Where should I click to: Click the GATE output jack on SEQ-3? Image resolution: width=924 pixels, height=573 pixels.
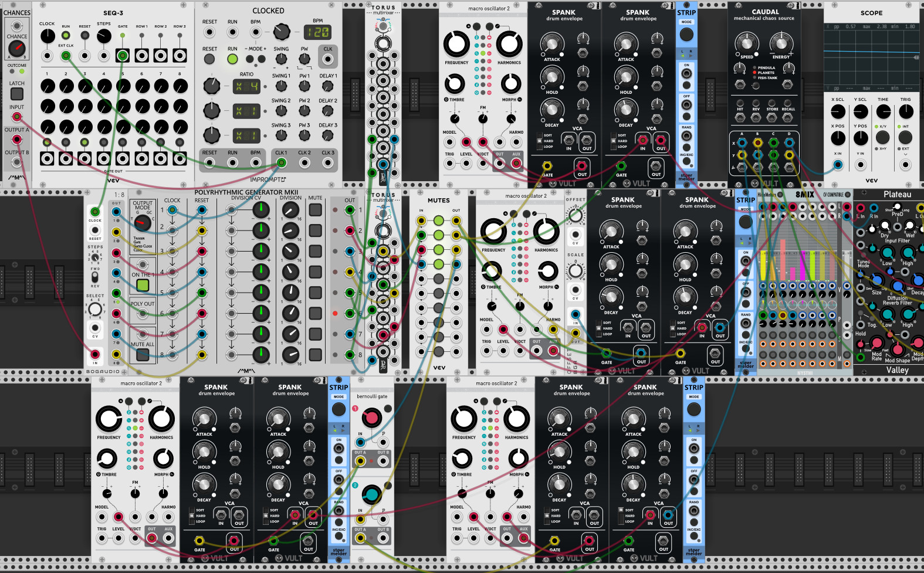[x=123, y=56]
